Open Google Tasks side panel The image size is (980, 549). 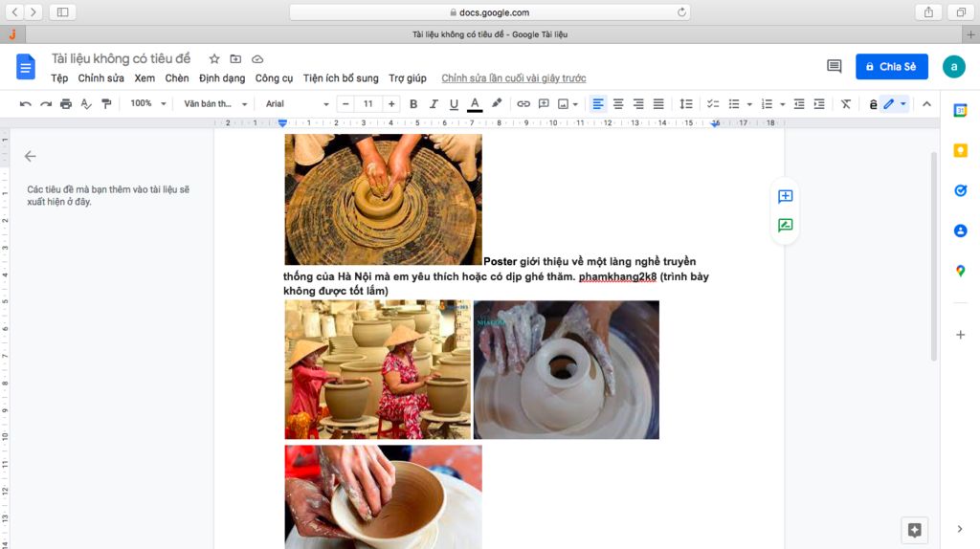coord(960,190)
